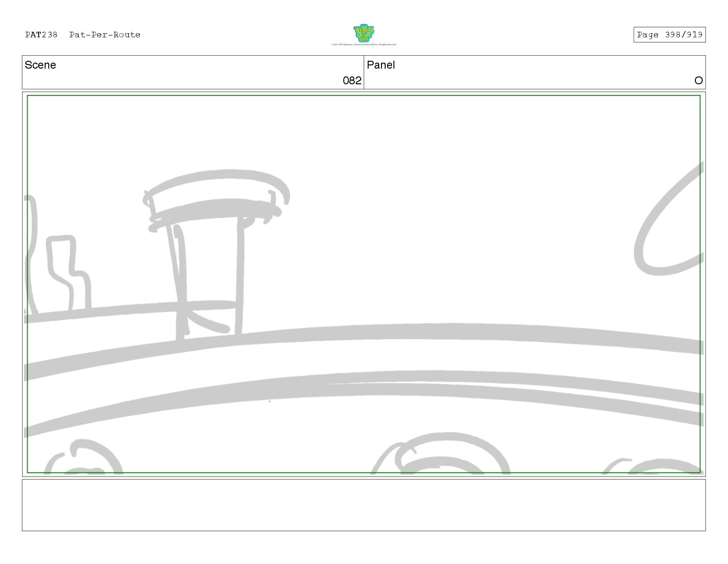The width and height of the screenshot is (728, 564).
Task: Select panel letter 'O'
Action: coord(699,81)
